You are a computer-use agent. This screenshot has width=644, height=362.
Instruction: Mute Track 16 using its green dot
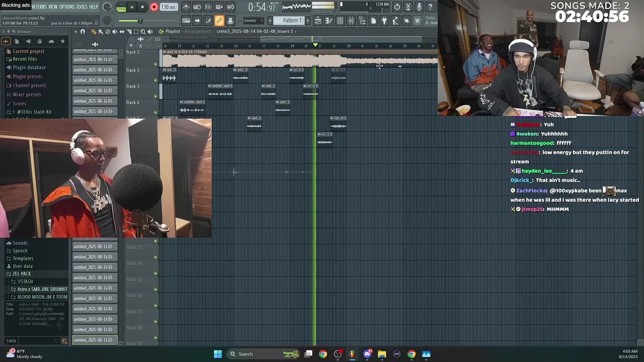coord(155,305)
